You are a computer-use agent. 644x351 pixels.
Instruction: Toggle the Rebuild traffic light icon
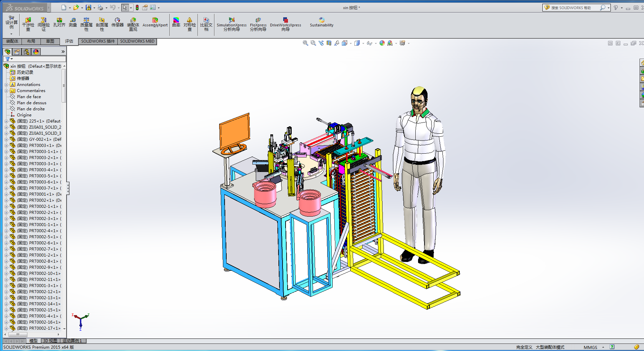pyautogui.click(x=137, y=7)
